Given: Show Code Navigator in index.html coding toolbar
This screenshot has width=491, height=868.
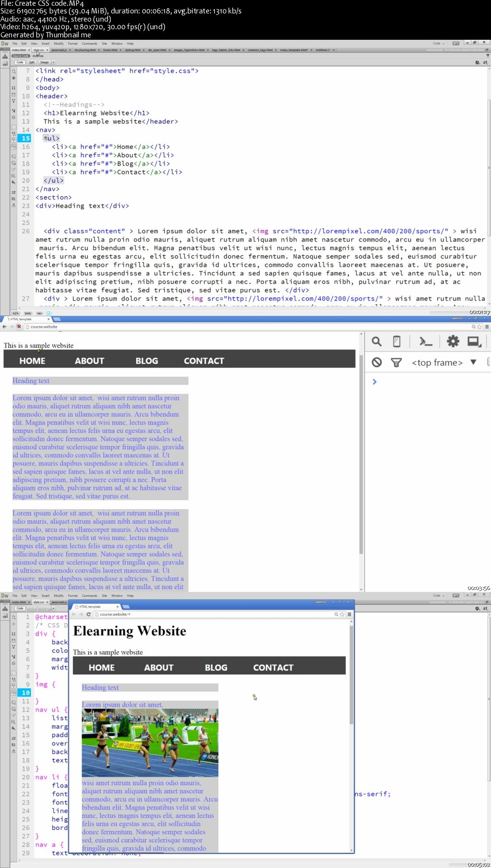Looking at the screenshot, I should tap(13, 78).
